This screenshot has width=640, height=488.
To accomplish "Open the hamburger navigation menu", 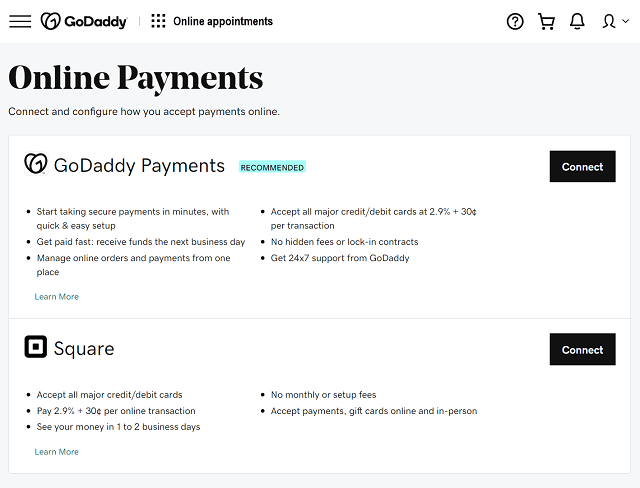I will point(20,21).
